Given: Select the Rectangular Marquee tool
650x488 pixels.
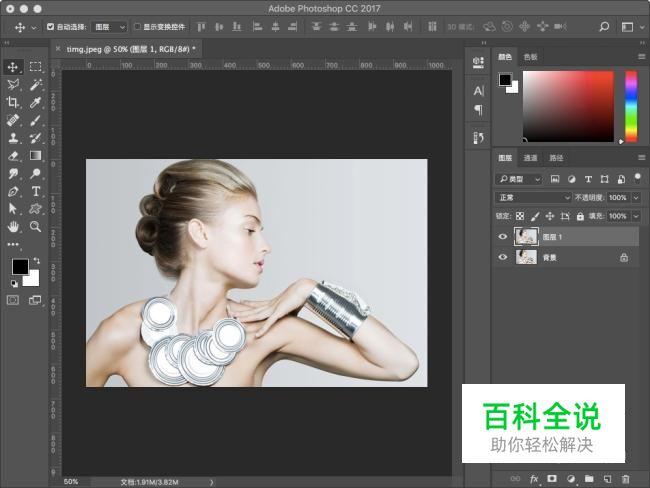Looking at the screenshot, I should (35, 66).
